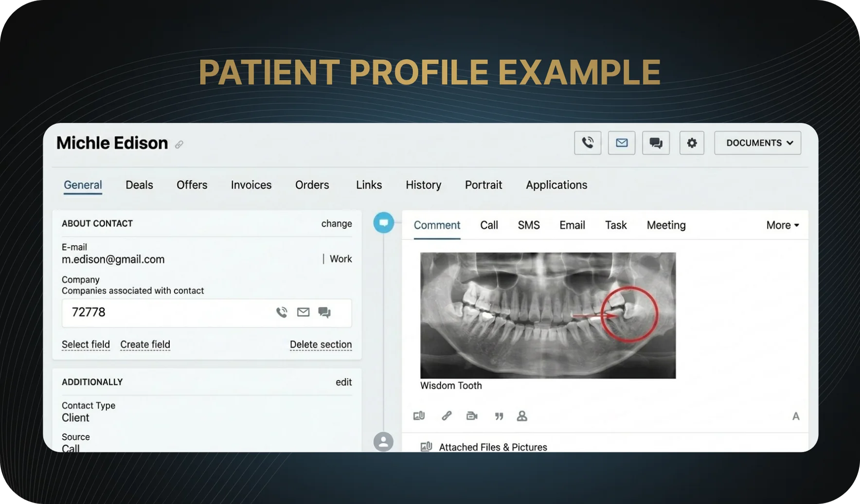The width and height of the screenshot is (860, 504).
Task: Record video icon in comment toolbar
Action: coord(472,416)
